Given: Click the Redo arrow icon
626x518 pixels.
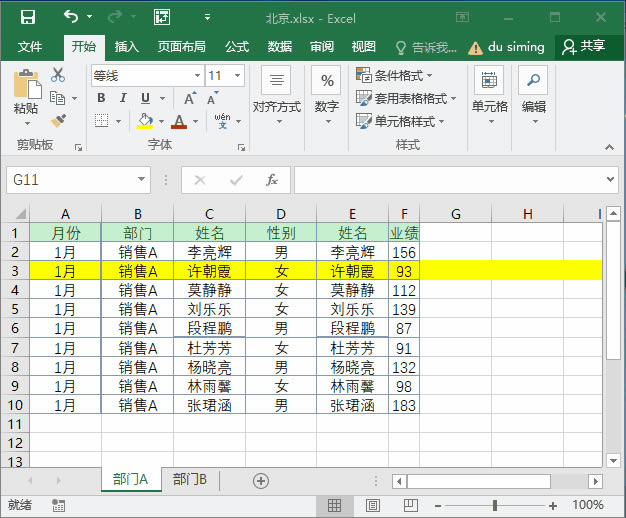Looking at the screenshot, I should [x=115, y=17].
